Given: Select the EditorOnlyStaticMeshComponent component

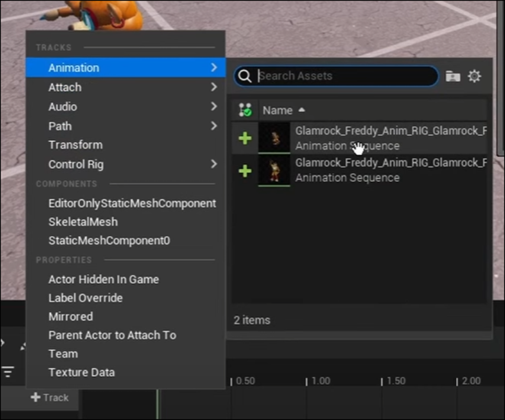Looking at the screenshot, I should coord(125,203).
